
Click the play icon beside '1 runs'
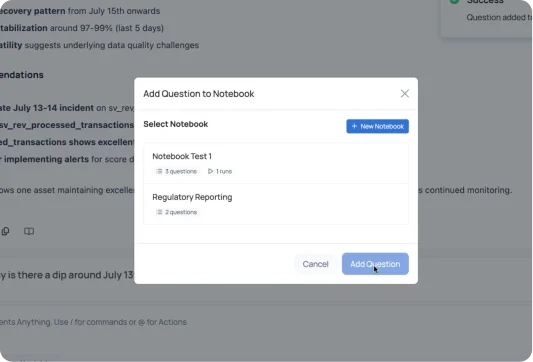click(210, 171)
